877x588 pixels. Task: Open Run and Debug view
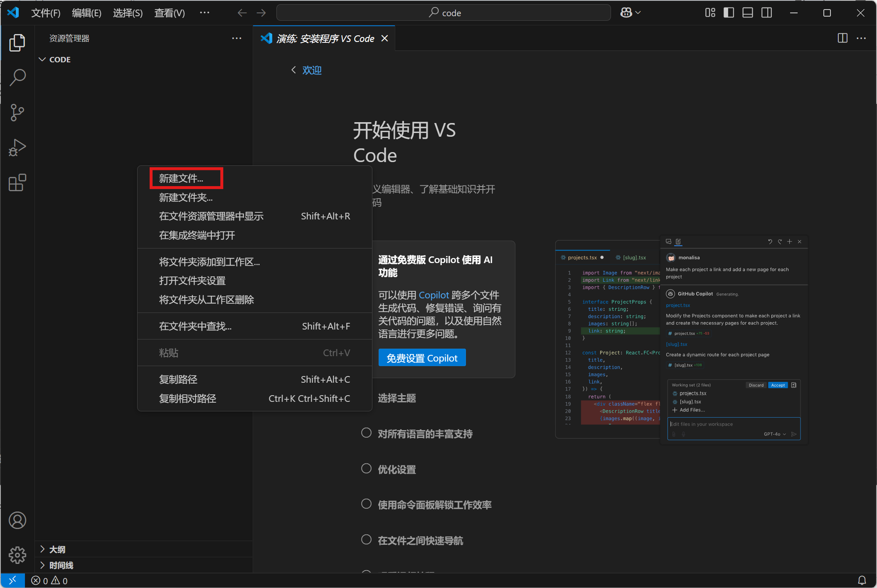(17, 148)
